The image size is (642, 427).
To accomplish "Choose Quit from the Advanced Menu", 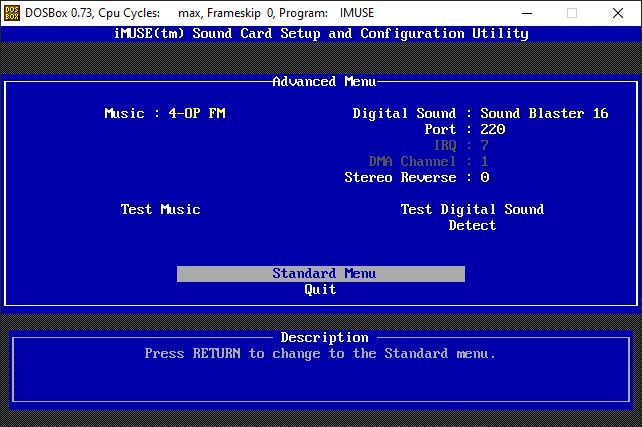I will point(320,289).
